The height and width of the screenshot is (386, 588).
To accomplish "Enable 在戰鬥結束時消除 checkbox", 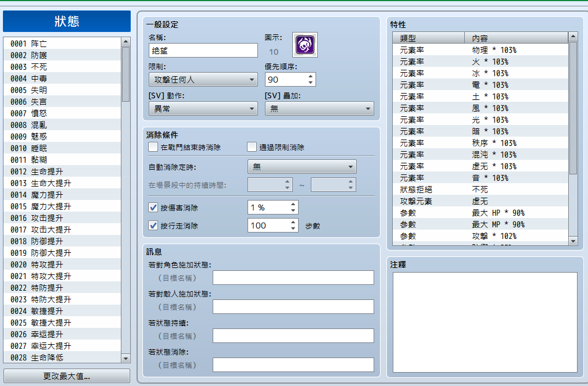I will (153, 147).
